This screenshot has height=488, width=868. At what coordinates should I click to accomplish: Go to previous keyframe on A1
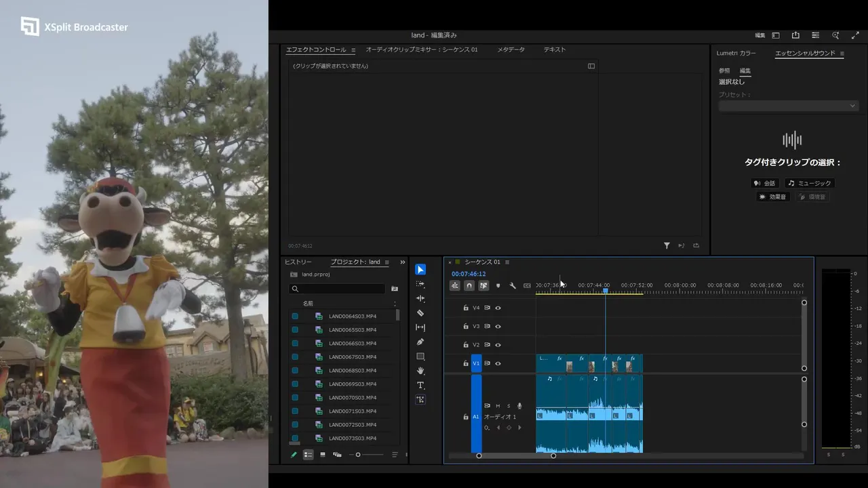498,428
